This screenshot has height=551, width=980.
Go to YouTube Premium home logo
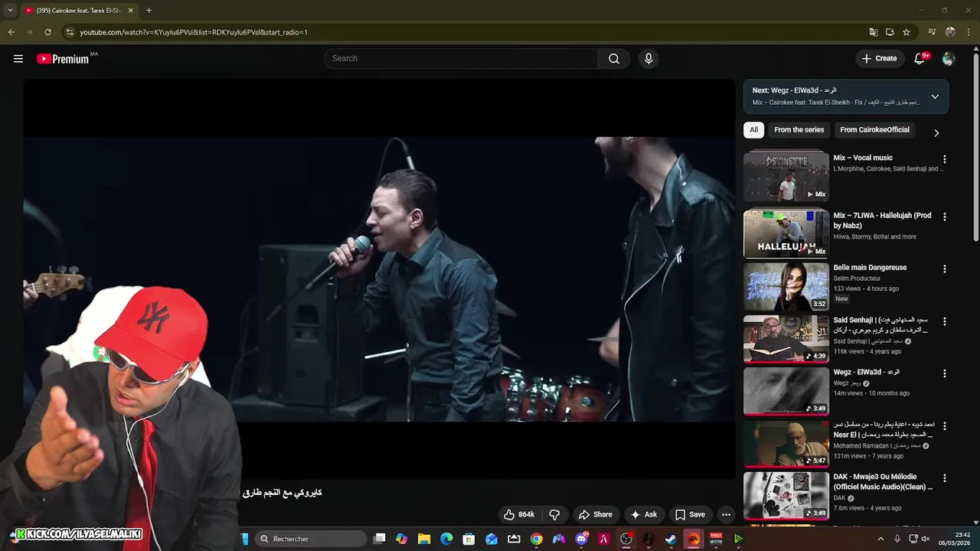[x=64, y=59]
